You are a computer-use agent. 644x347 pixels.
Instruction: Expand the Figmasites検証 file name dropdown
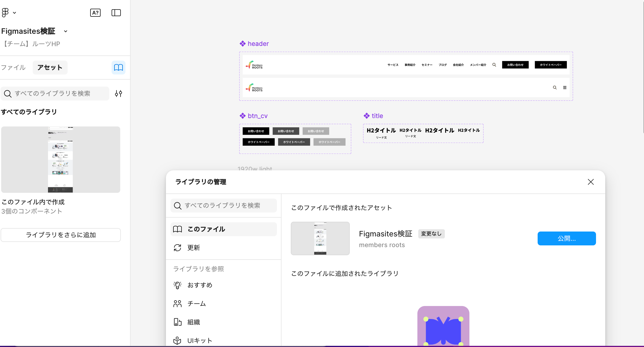click(66, 31)
